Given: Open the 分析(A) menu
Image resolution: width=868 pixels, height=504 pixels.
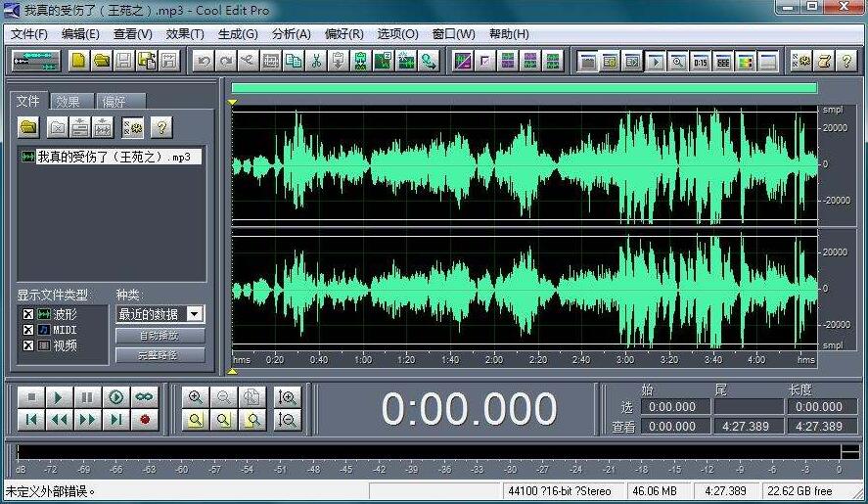Looking at the screenshot, I should tap(292, 34).
